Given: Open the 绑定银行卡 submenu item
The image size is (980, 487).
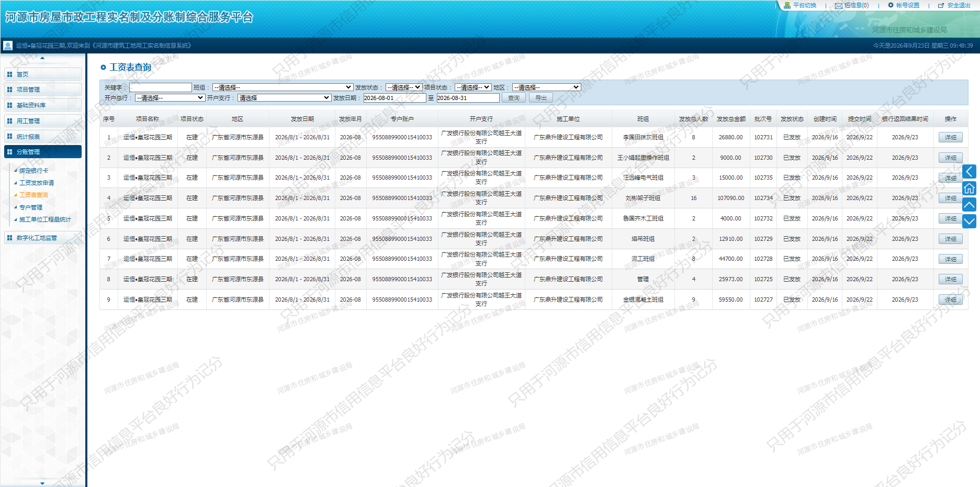Looking at the screenshot, I should pos(33,171).
